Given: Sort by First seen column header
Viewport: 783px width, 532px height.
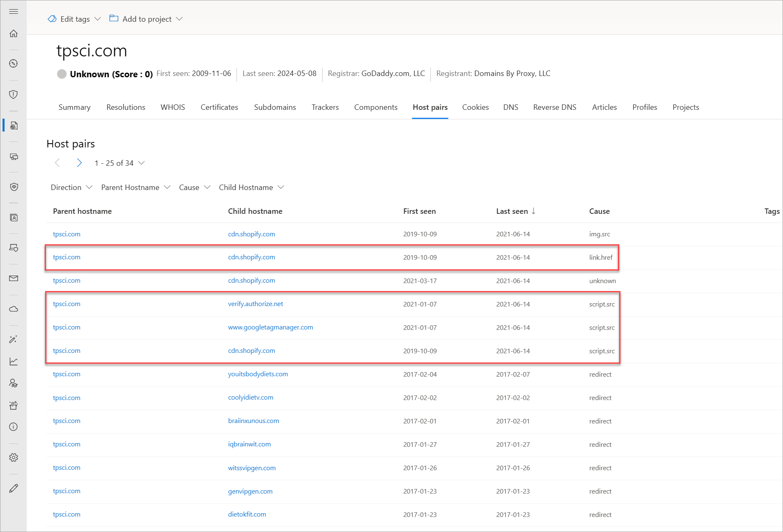Looking at the screenshot, I should 419,211.
